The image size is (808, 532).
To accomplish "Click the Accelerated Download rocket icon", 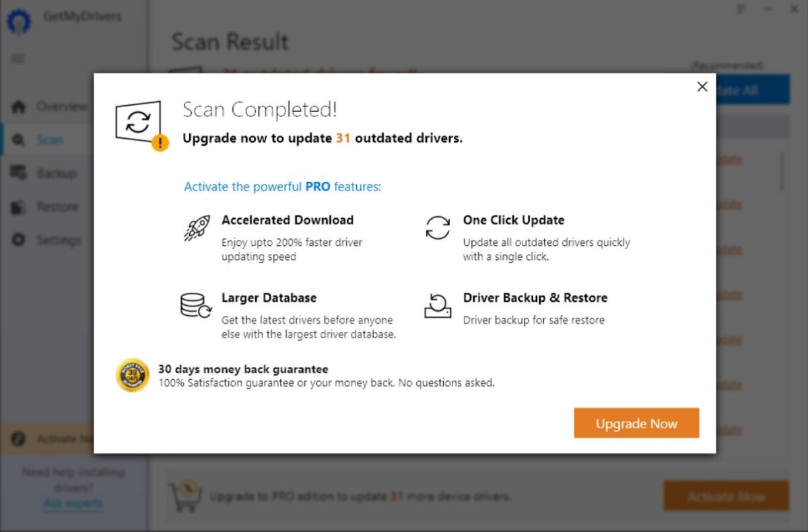I will 197,228.
